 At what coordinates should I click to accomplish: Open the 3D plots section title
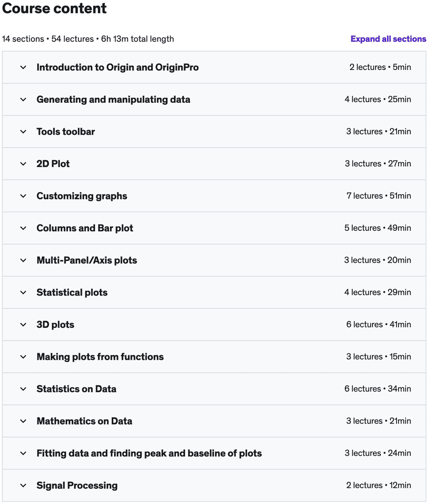[55, 325]
